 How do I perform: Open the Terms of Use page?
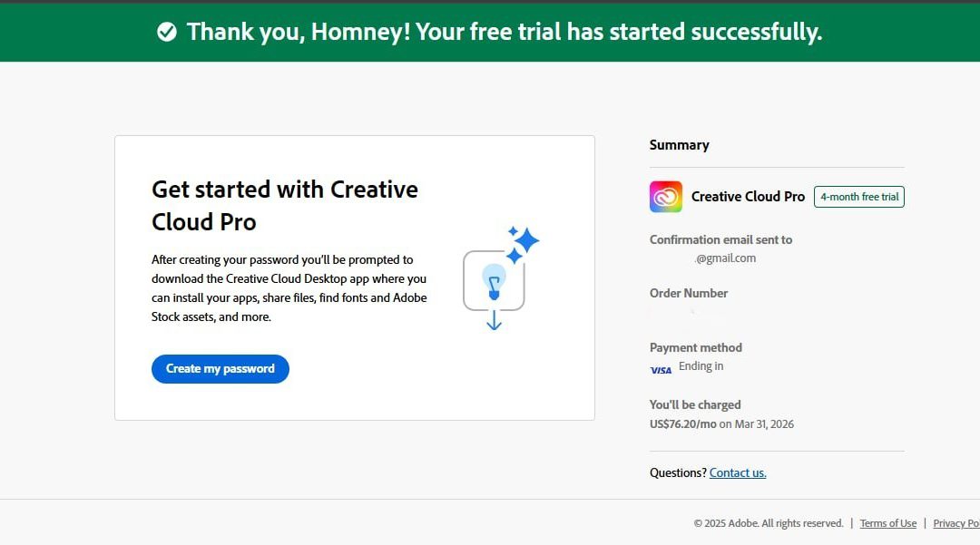(887, 523)
